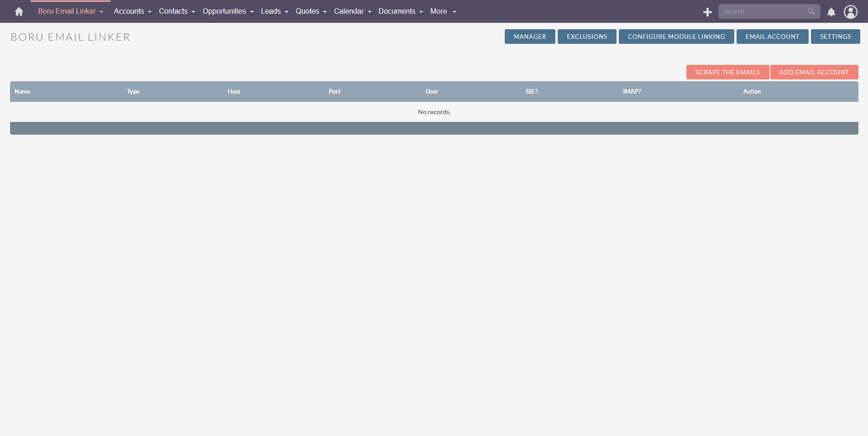Switch to the Manager tab
The height and width of the screenshot is (436, 868).
[529, 37]
